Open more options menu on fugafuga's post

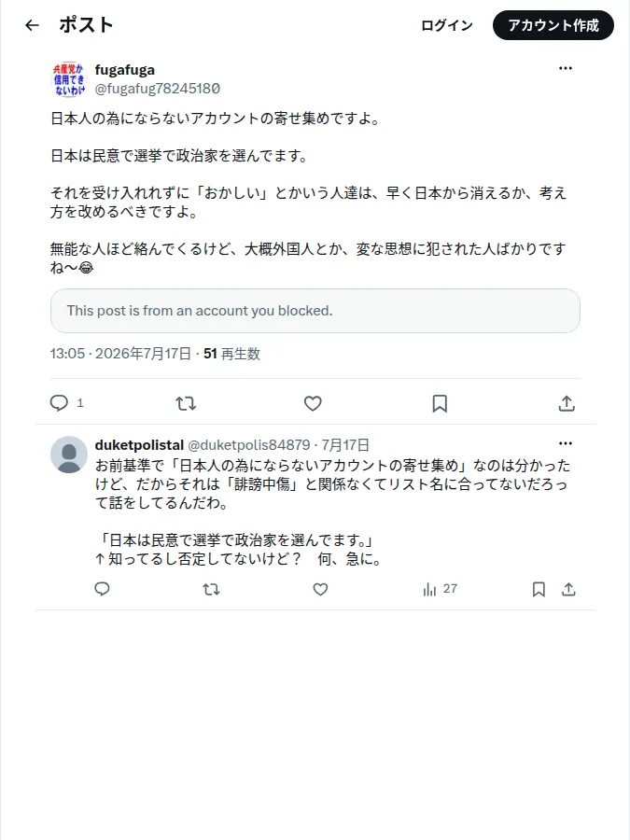566,68
